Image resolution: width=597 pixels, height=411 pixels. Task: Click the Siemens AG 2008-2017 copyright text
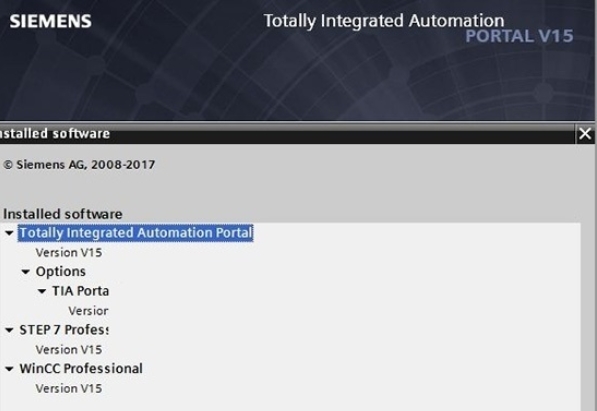point(79,165)
